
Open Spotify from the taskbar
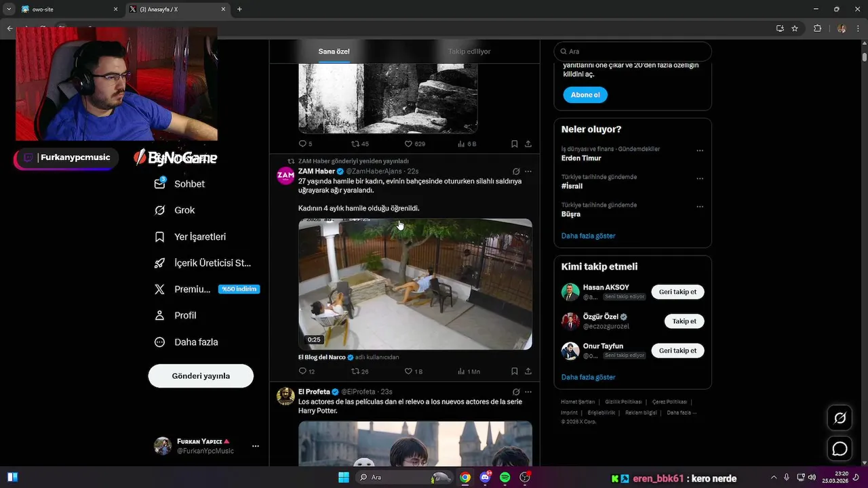pyautogui.click(x=505, y=478)
